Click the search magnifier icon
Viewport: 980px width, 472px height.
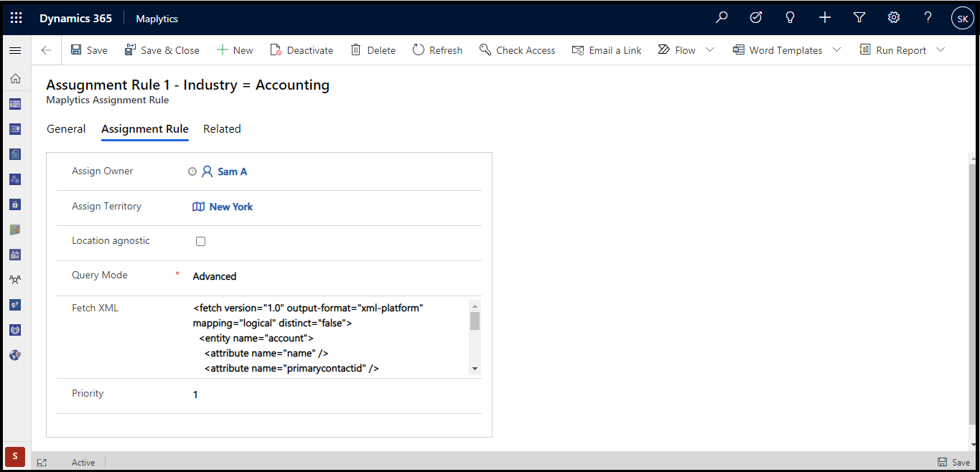click(722, 19)
